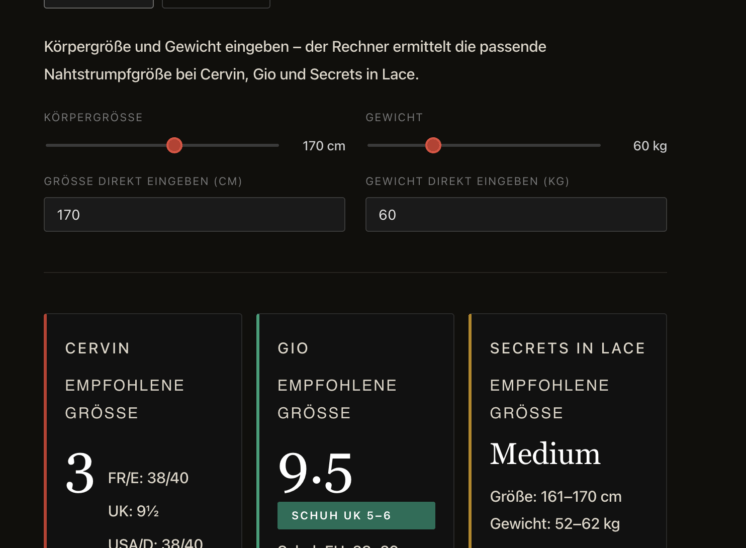The image size is (746, 548).
Task: Select the Secrets in Lace card heading
Action: tap(568, 348)
